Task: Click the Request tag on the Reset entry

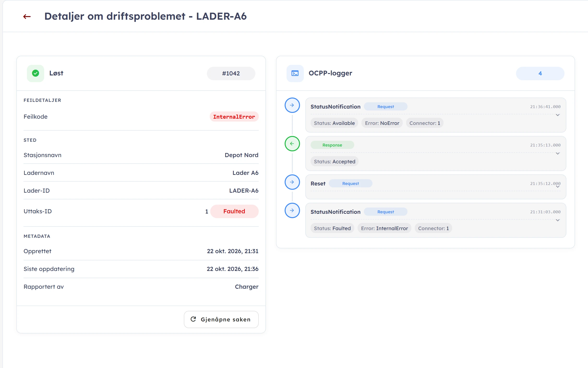Action: (350, 184)
